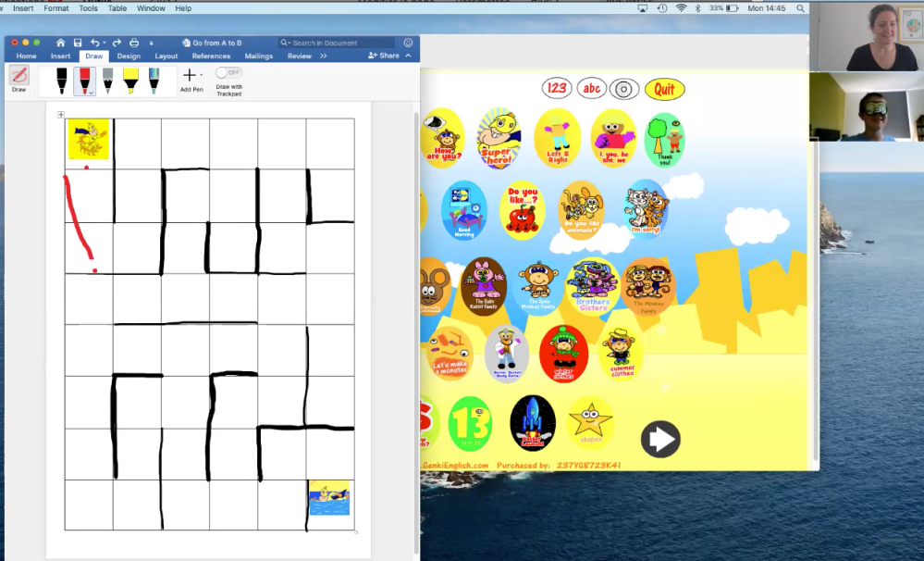Switch to the Design tab
Screen dimensions: 924x561
click(x=129, y=56)
